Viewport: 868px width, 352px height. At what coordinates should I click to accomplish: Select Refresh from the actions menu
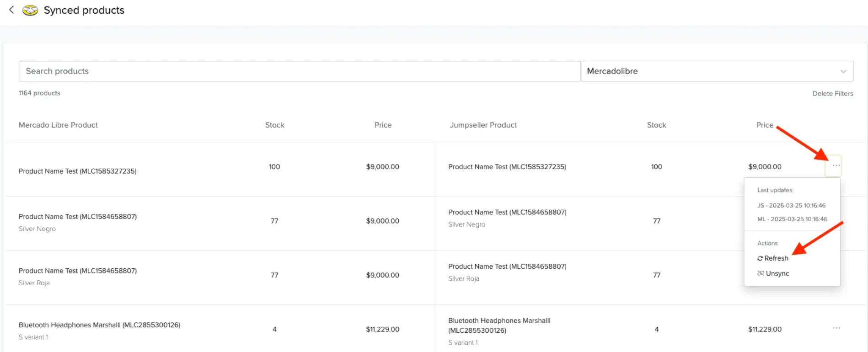tap(773, 258)
